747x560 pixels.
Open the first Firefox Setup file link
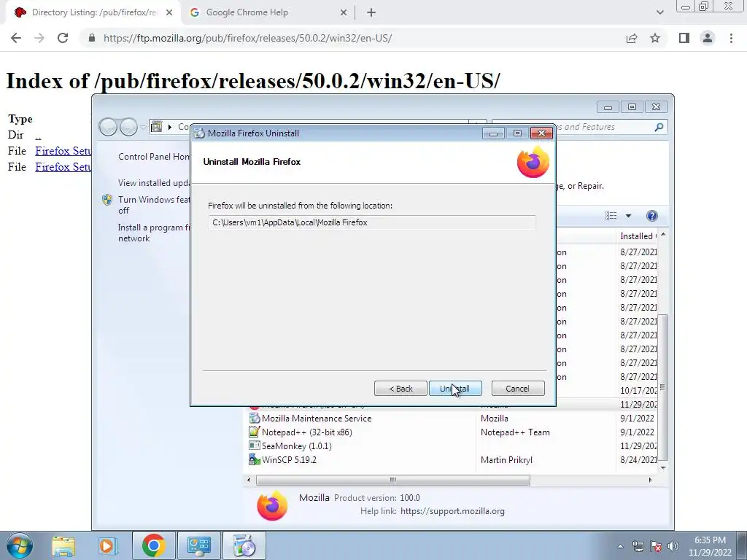[63, 151]
